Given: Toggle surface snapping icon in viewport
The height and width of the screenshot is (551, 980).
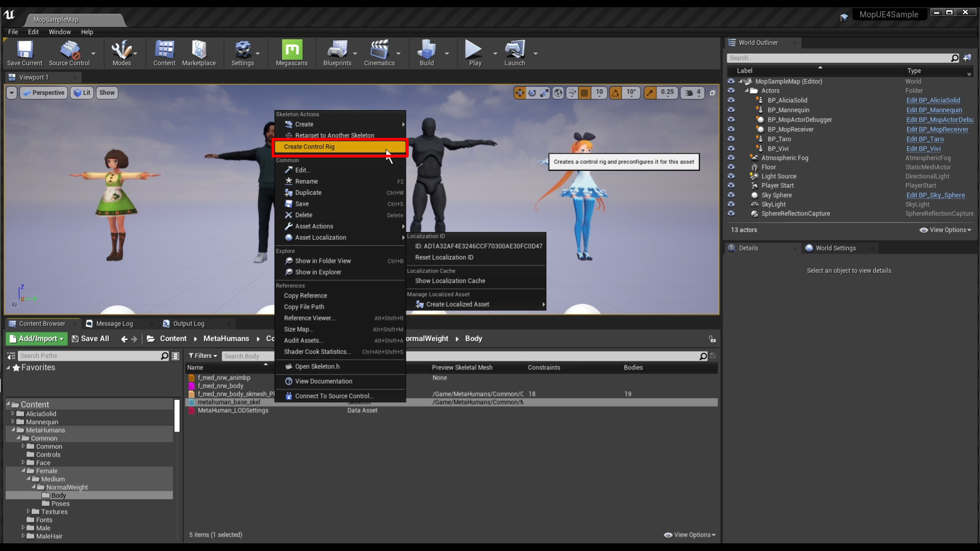Looking at the screenshot, I should coord(572,93).
